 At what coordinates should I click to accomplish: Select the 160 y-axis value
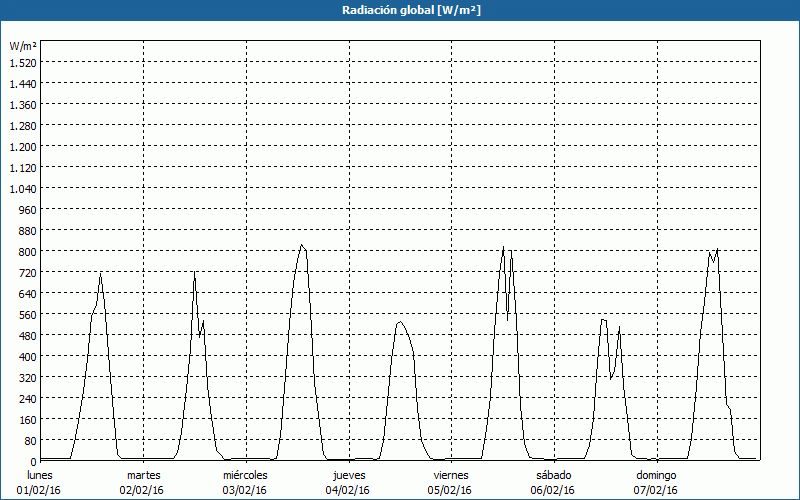click(28, 420)
